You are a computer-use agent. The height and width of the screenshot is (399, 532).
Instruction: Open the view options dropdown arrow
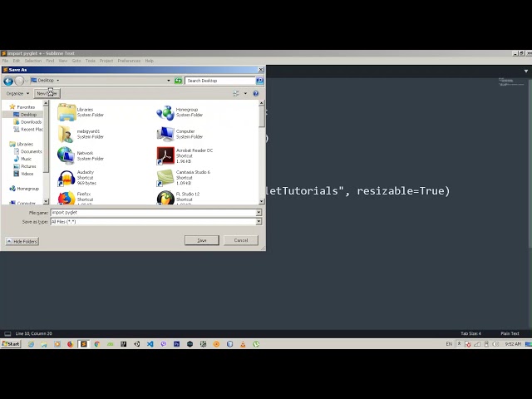(245, 93)
